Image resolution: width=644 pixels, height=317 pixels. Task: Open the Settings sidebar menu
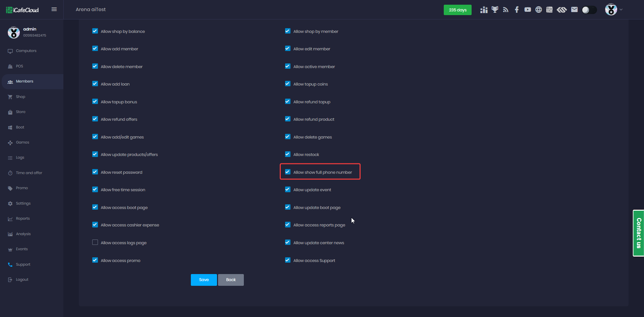(x=23, y=203)
